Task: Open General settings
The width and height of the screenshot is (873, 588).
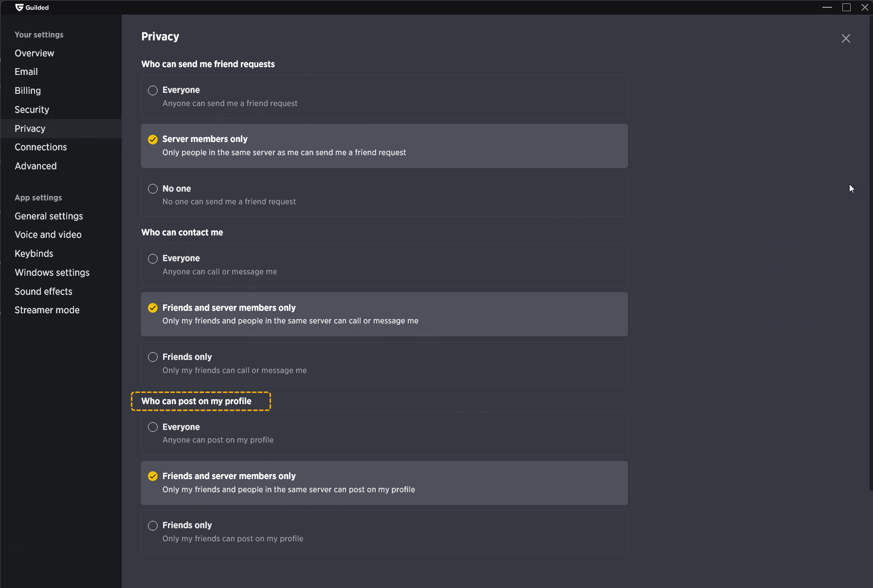Action: pyautogui.click(x=61, y=216)
